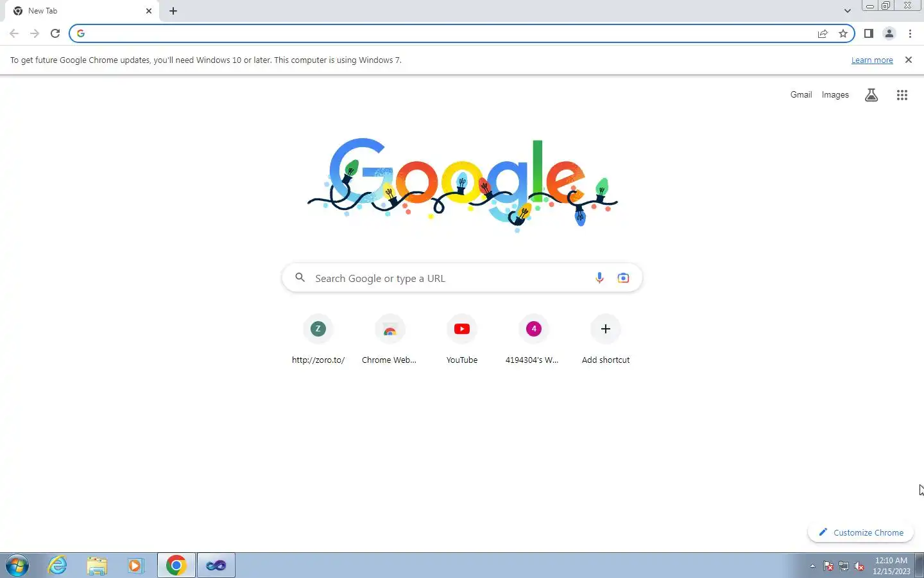Viewport: 924px width, 578px height.
Task: Click the Google icon in the address bar
Action: (81, 33)
